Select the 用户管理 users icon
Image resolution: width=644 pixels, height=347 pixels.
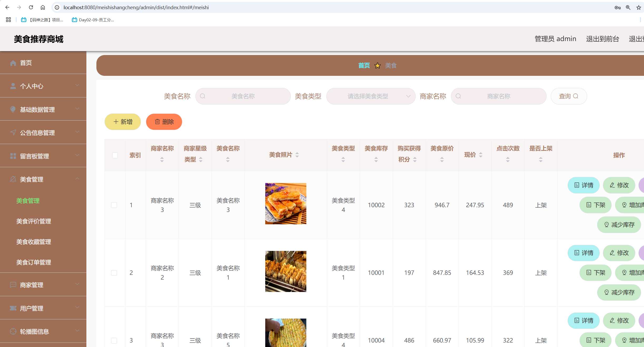pos(13,308)
